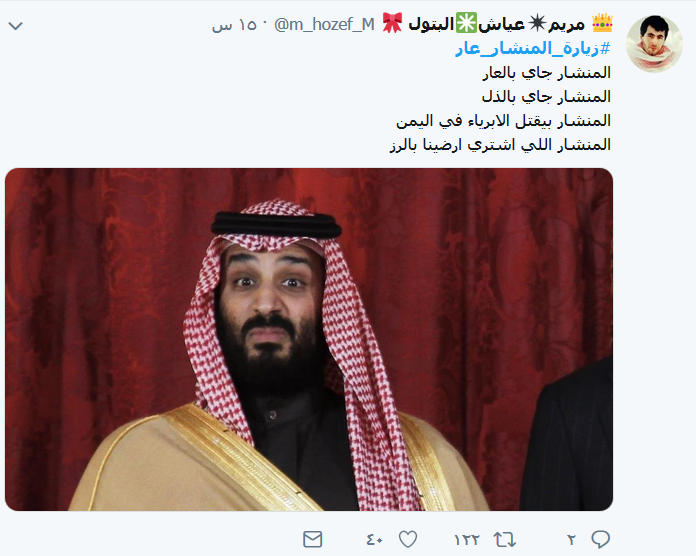Click the reply count ٢
Viewport: 696px width, 556px height.
571,539
